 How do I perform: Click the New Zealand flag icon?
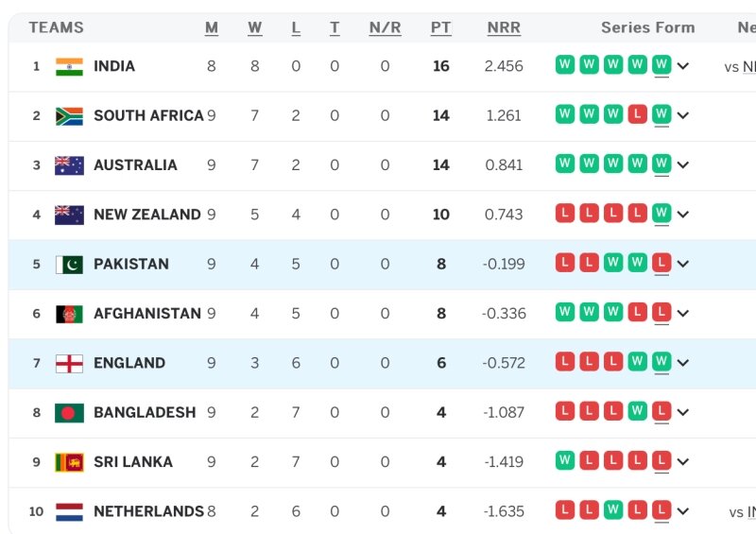pyautogui.click(x=69, y=215)
